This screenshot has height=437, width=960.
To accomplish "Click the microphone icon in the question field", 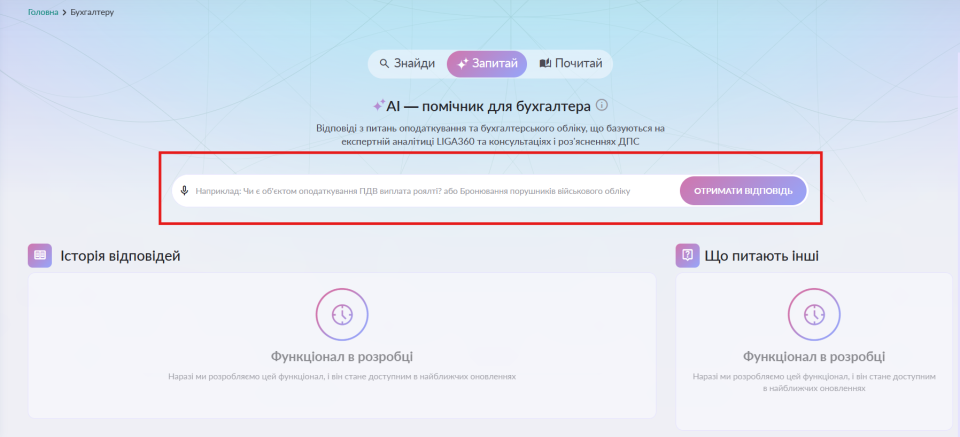I will (185, 190).
